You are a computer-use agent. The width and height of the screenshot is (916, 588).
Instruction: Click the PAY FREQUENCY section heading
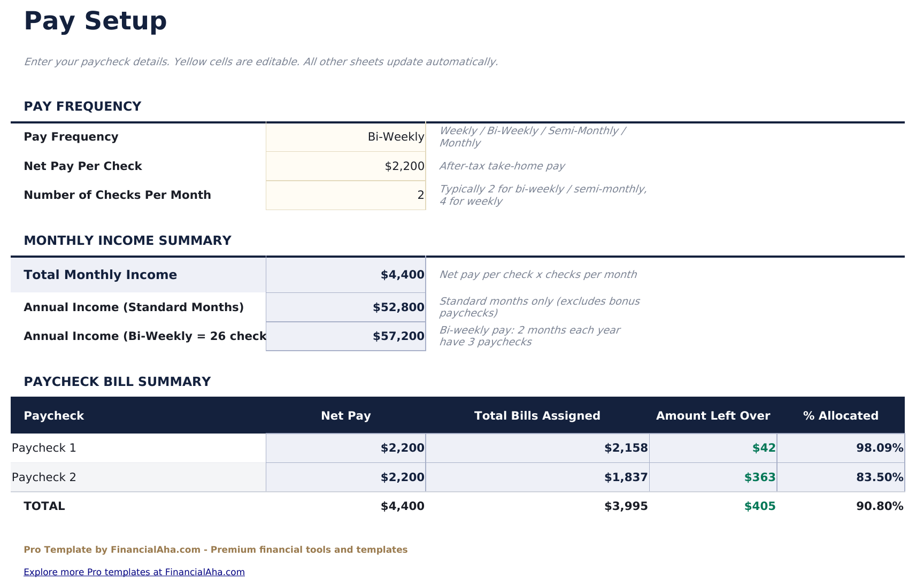point(82,106)
